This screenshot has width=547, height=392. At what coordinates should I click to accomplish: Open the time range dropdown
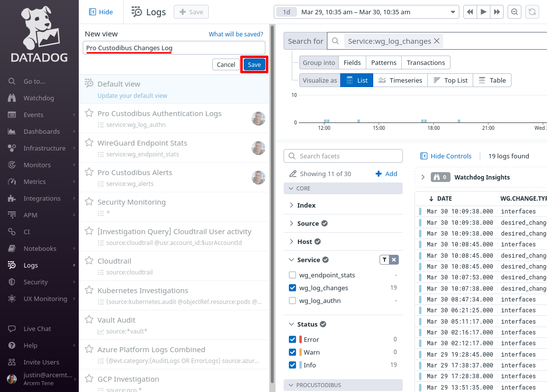[452, 12]
